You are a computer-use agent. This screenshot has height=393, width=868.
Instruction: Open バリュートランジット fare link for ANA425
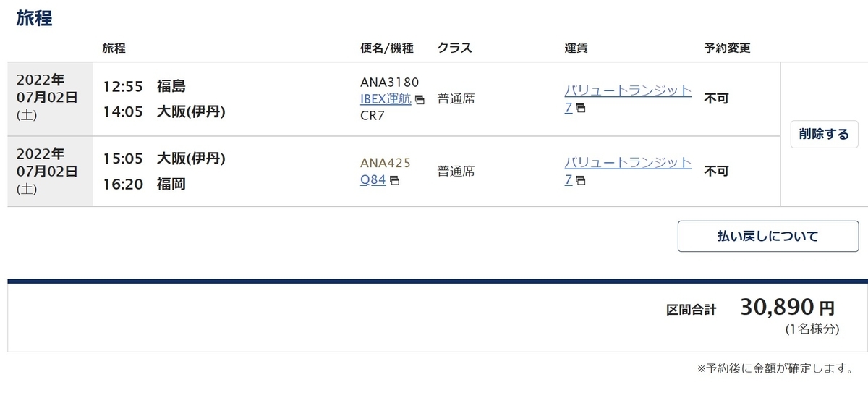click(x=628, y=171)
